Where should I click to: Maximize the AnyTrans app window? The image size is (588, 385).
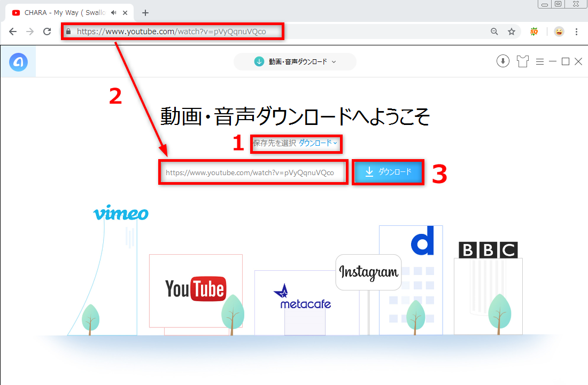point(566,61)
